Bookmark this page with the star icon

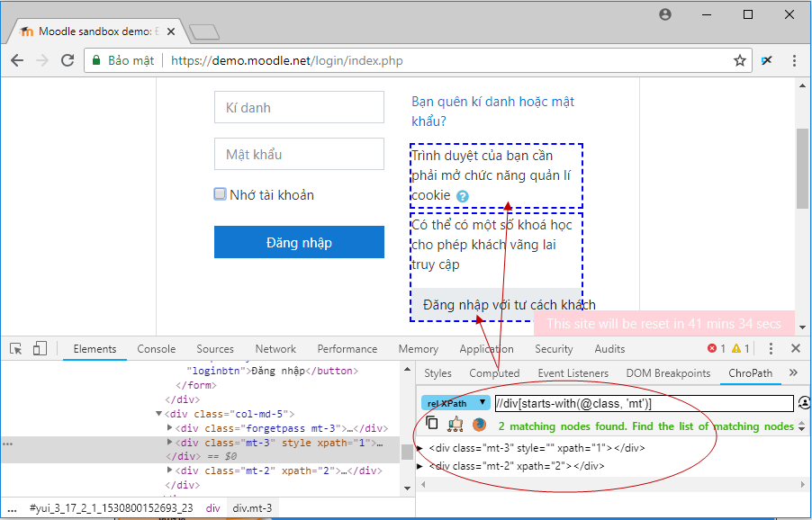point(739,61)
